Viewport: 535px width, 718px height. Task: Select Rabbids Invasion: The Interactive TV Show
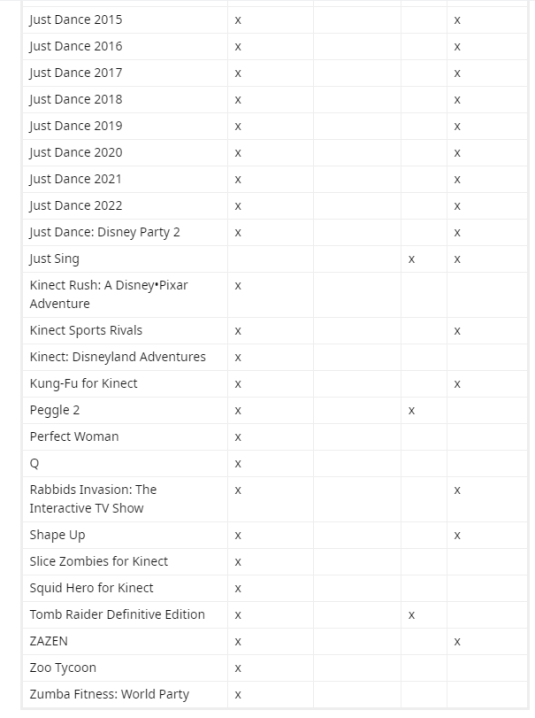(93, 499)
